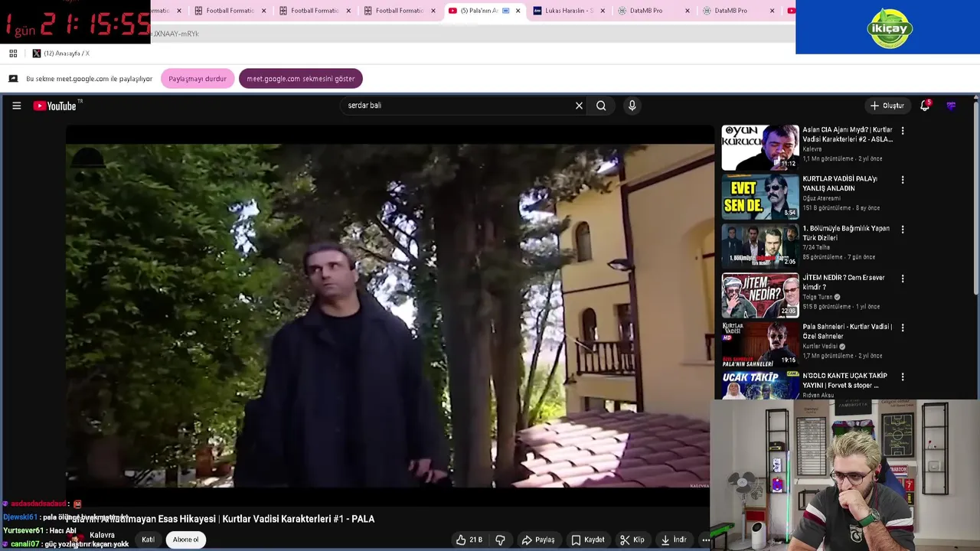
Task: Open options menu for N'Golo Kante Uçak Takip video
Action: (x=903, y=377)
